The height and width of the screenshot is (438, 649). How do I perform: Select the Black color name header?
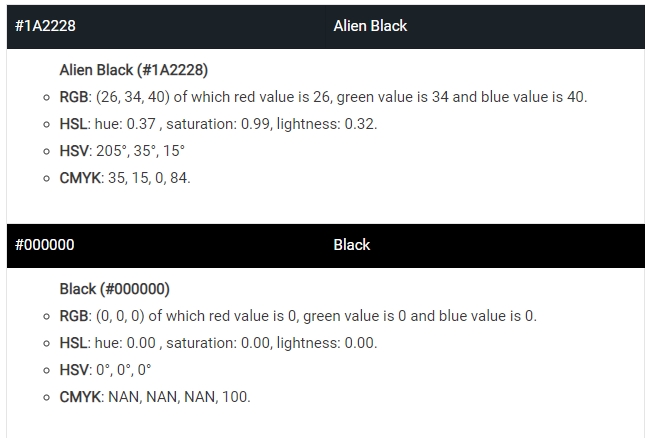click(485, 245)
